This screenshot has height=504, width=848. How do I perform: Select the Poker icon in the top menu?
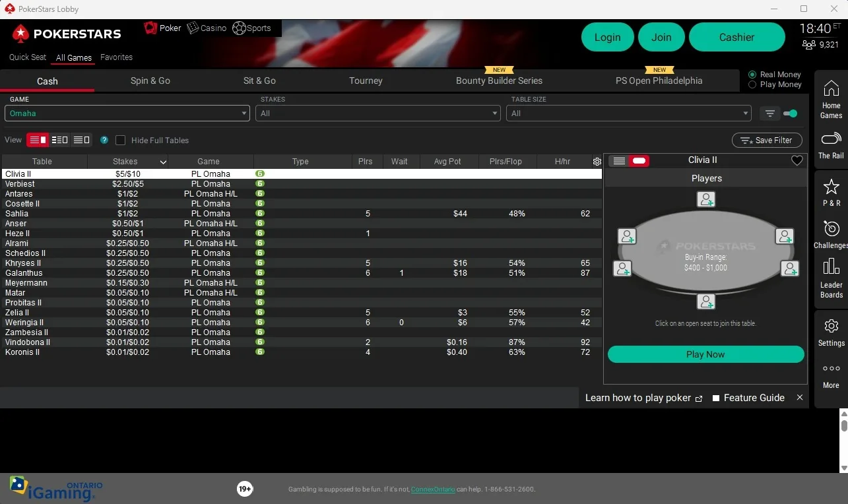148,28
